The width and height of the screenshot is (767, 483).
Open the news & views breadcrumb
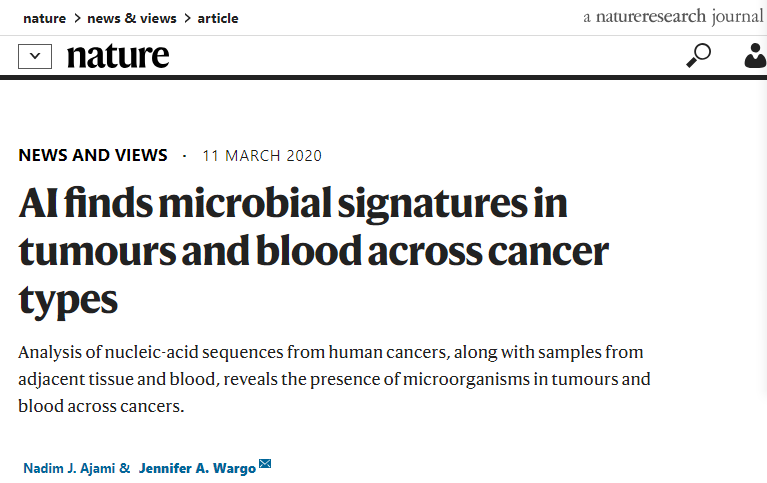(x=132, y=19)
